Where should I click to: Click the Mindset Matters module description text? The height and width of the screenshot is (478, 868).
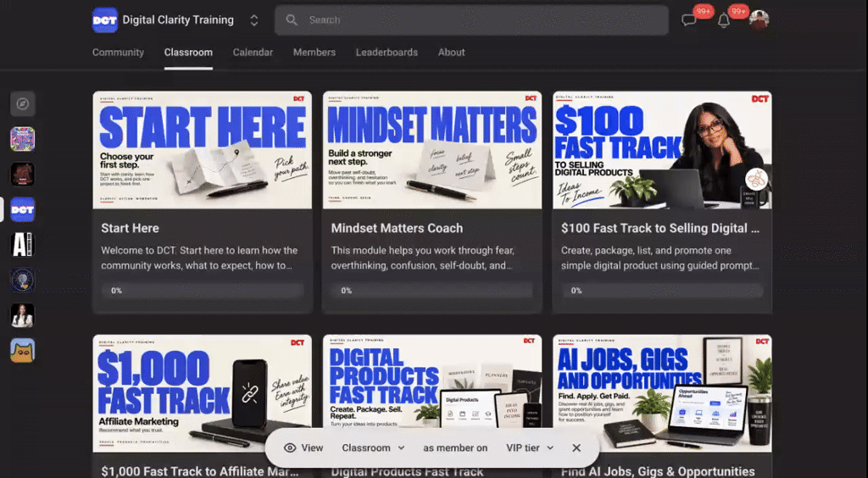[x=423, y=258]
